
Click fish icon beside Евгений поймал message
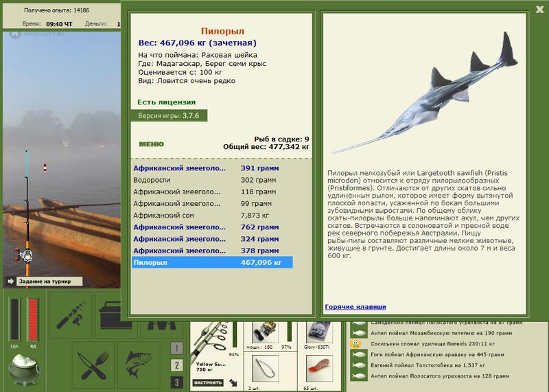pyautogui.click(x=358, y=365)
